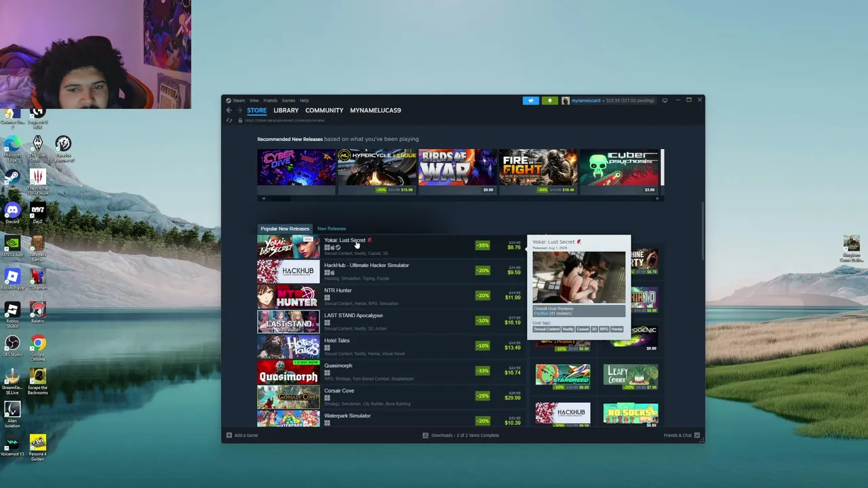The image size is (868, 488).
Task: Open the HackHub - Ultimate Hacker Simulator listing
Action: tap(391, 271)
